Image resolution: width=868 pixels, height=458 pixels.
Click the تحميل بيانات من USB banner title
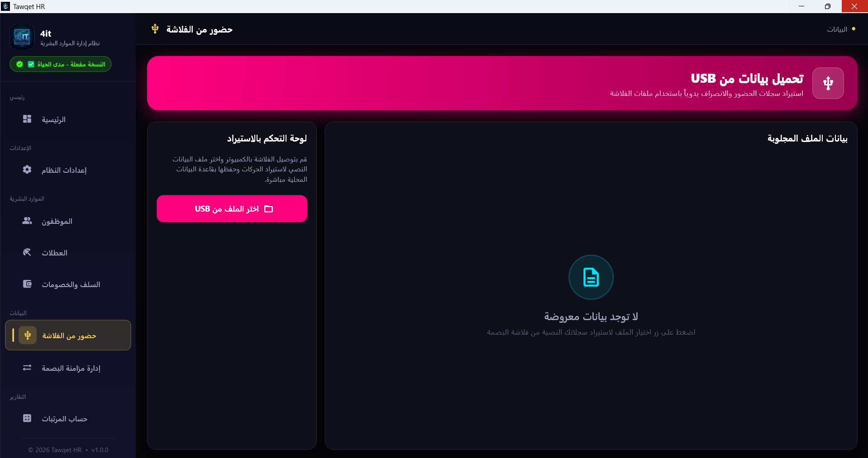pos(747,79)
